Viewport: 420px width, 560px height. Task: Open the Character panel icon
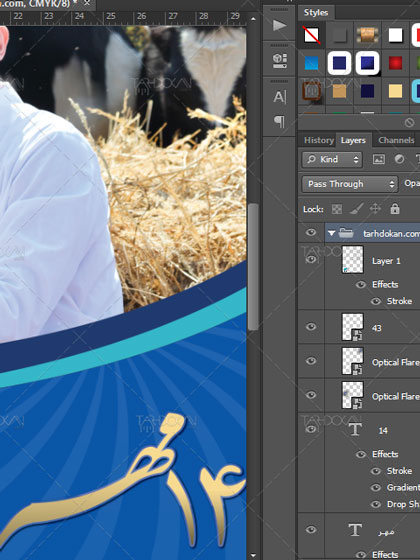click(280, 97)
